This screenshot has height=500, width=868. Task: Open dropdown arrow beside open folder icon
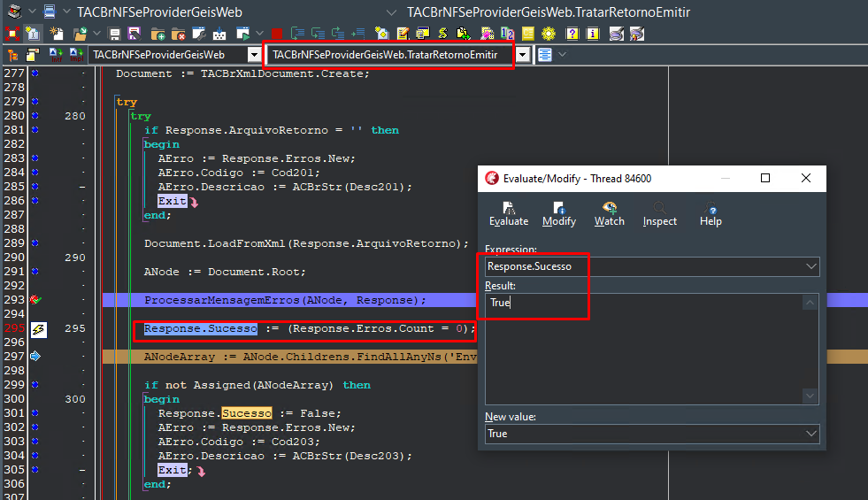point(96,34)
